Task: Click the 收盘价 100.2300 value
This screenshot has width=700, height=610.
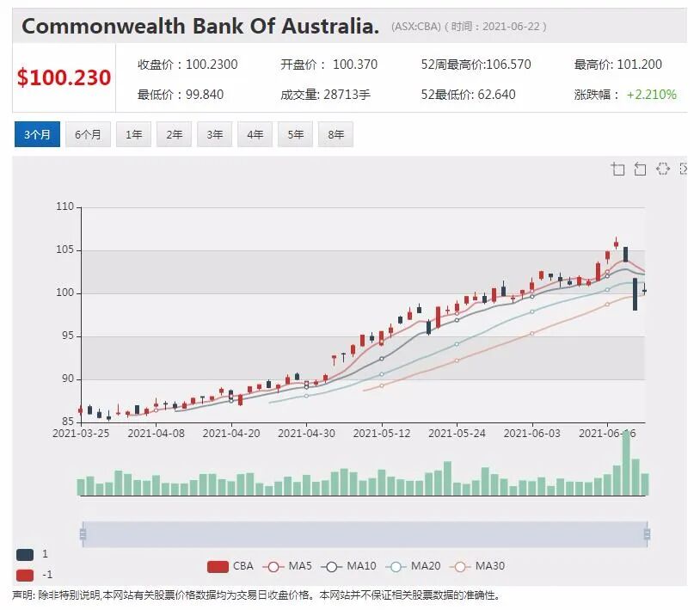Action: click(187, 65)
